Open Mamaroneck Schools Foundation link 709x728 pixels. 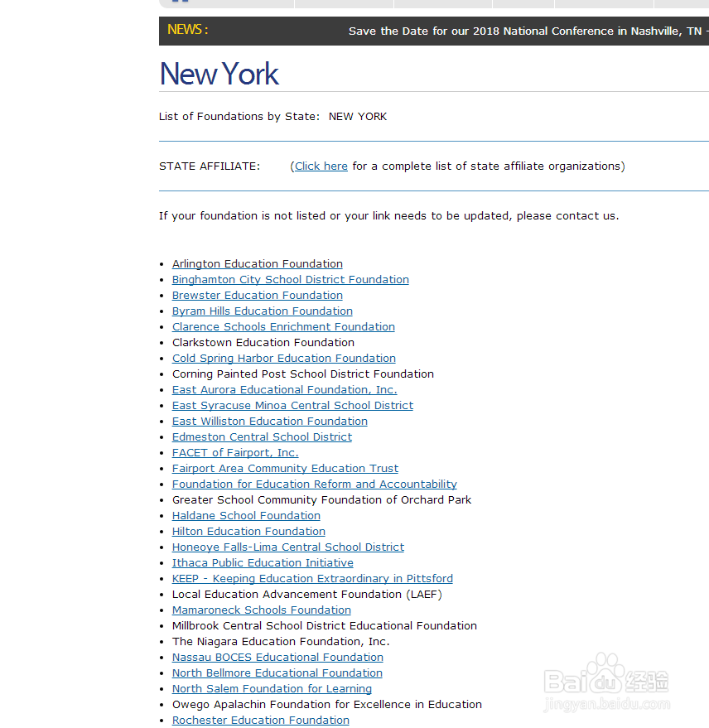coord(262,610)
